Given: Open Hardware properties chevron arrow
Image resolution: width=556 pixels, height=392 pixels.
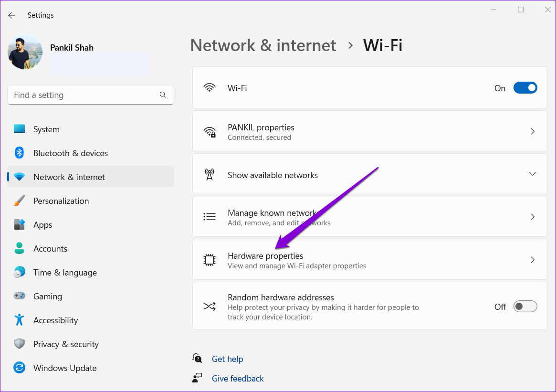Looking at the screenshot, I should 533,260.
